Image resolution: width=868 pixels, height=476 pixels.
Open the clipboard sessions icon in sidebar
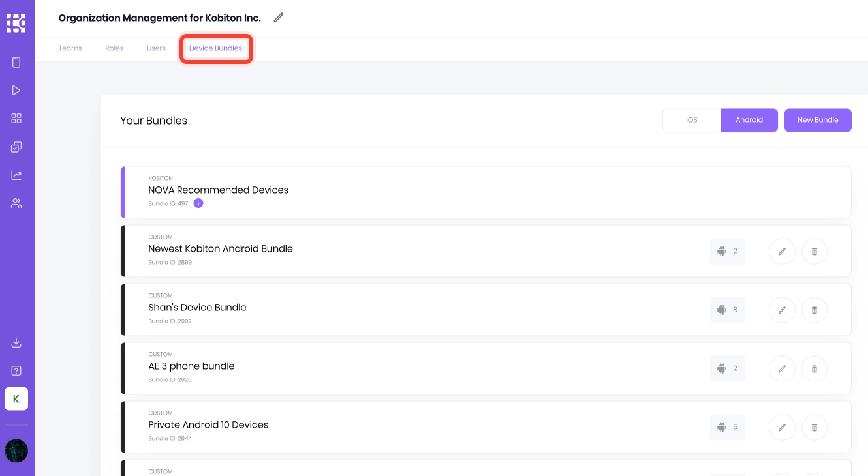tap(16, 63)
